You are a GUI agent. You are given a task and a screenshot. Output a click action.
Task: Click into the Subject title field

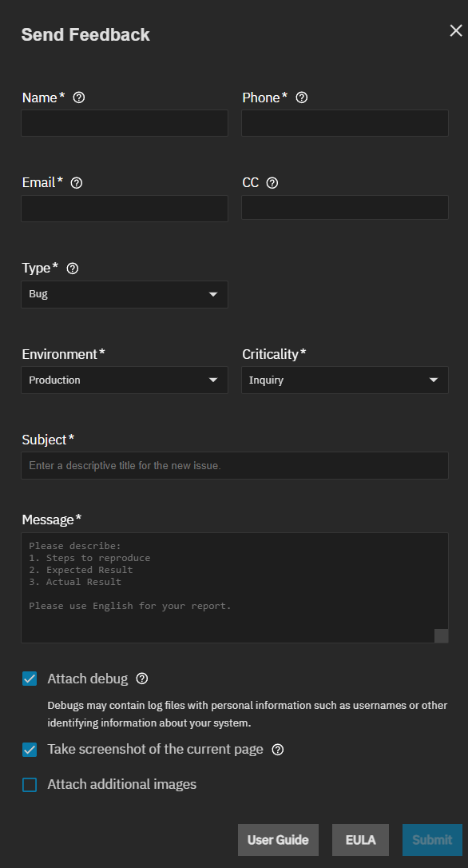click(x=235, y=465)
